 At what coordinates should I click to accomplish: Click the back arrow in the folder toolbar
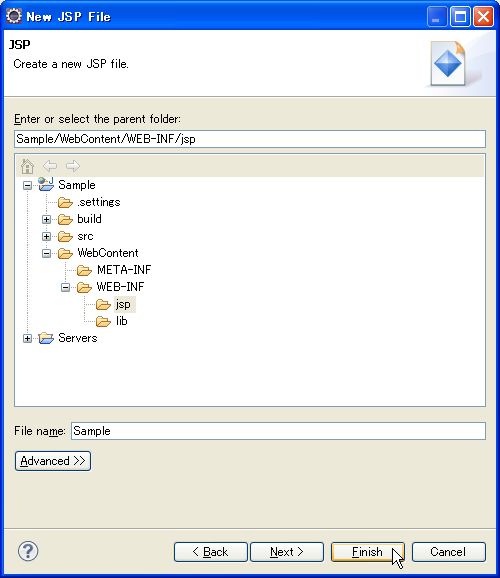[x=50, y=166]
